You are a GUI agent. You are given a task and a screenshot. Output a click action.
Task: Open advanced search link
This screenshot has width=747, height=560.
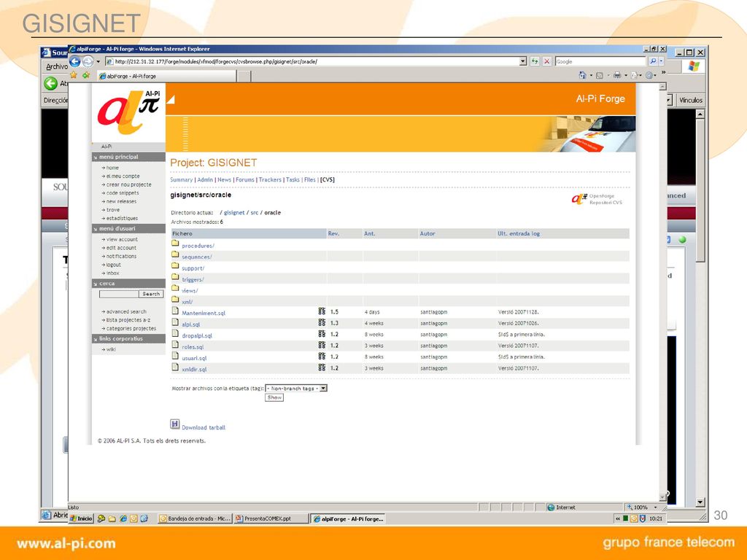click(126, 311)
